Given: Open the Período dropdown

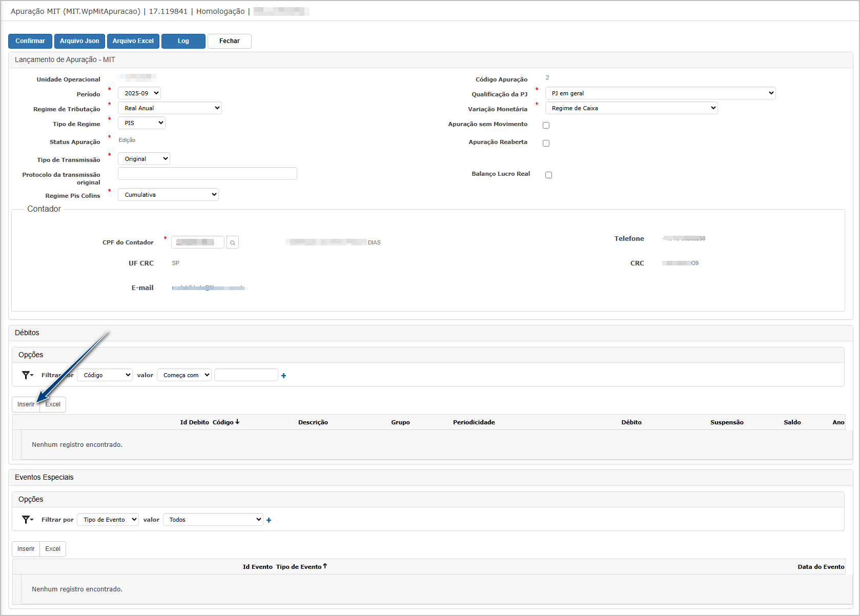Looking at the screenshot, I should click(x=139, y=93).
